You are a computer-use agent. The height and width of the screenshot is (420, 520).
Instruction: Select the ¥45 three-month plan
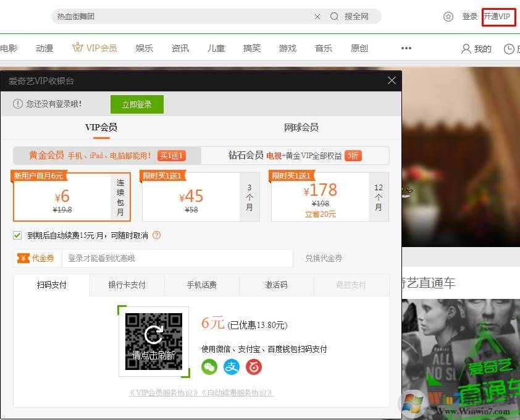click(198, 197)
